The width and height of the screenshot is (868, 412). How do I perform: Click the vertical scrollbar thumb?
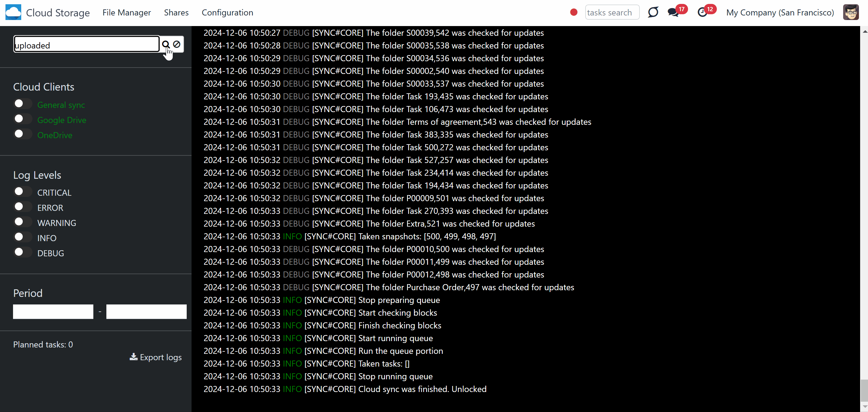pyautogui.click(x=864, y=390)
